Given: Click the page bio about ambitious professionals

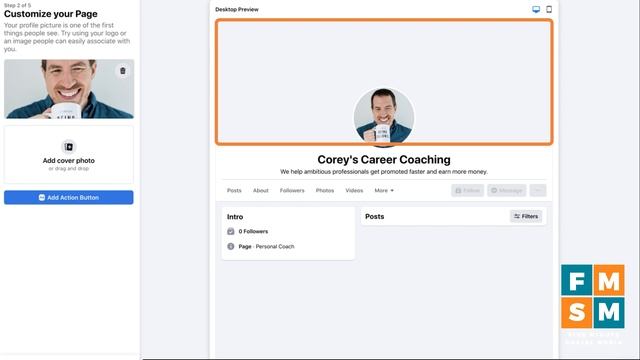Looking at the screenshot, I should (384, 172).
